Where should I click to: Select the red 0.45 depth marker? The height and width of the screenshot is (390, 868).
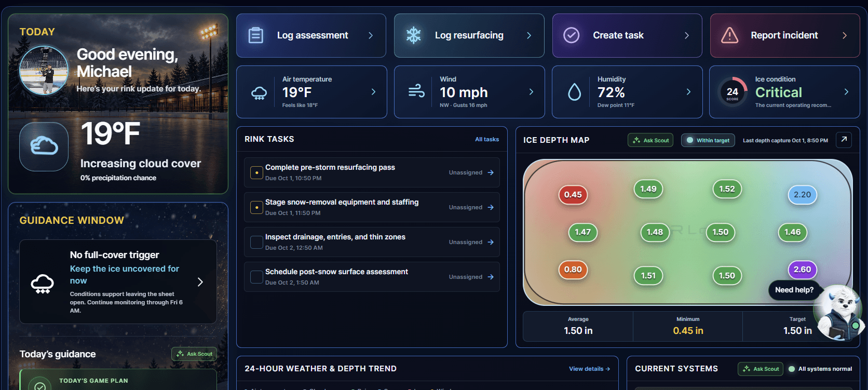pyautogui.click(x=573, y=194)
